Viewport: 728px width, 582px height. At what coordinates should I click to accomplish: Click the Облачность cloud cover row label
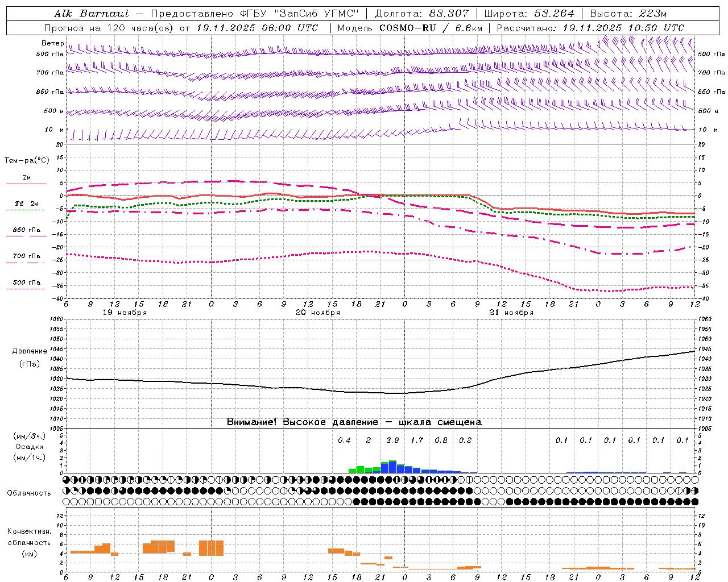tap(29, 493)
